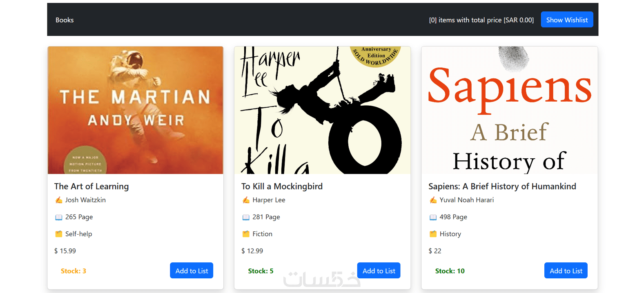Click the price $ 12.99
Viewport: 644px width, 293px height.
[252, 251]
